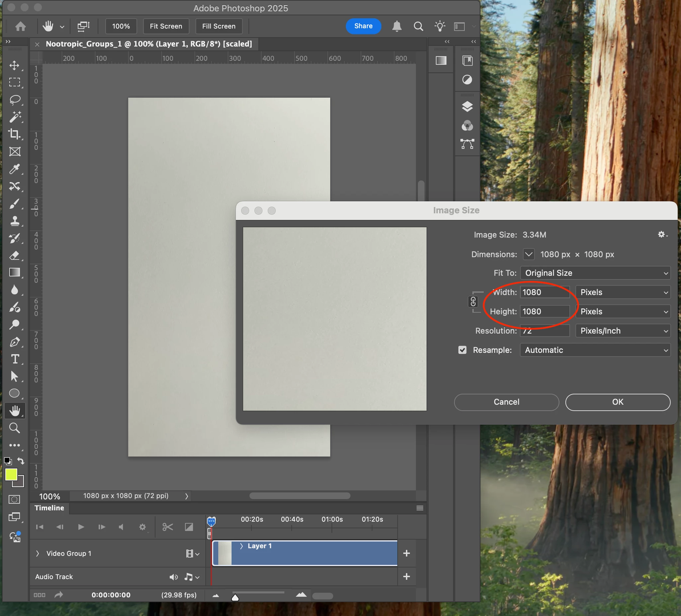This screenshot has width=681, height=616.
Task: Click OK in Image Size dialog
Action: click(618, 402)
